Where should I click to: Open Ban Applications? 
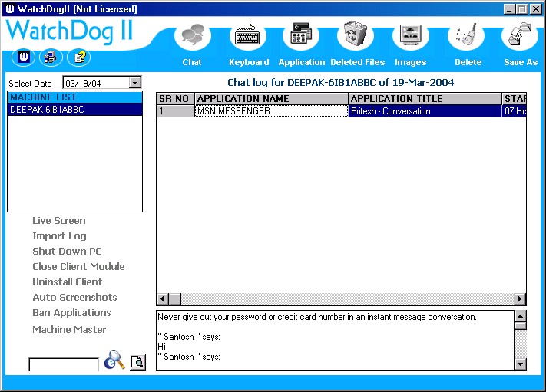71,313
